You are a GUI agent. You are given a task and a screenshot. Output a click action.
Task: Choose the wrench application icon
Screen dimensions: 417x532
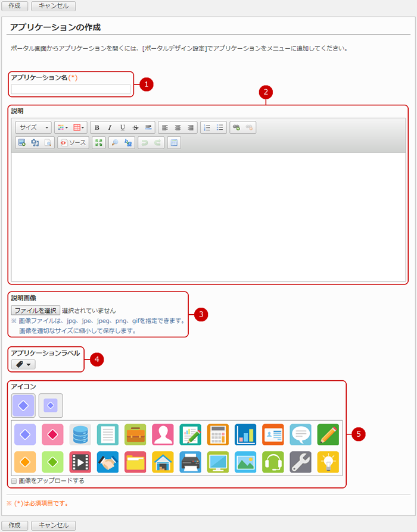pyautogui.click(x=300, y=462)
